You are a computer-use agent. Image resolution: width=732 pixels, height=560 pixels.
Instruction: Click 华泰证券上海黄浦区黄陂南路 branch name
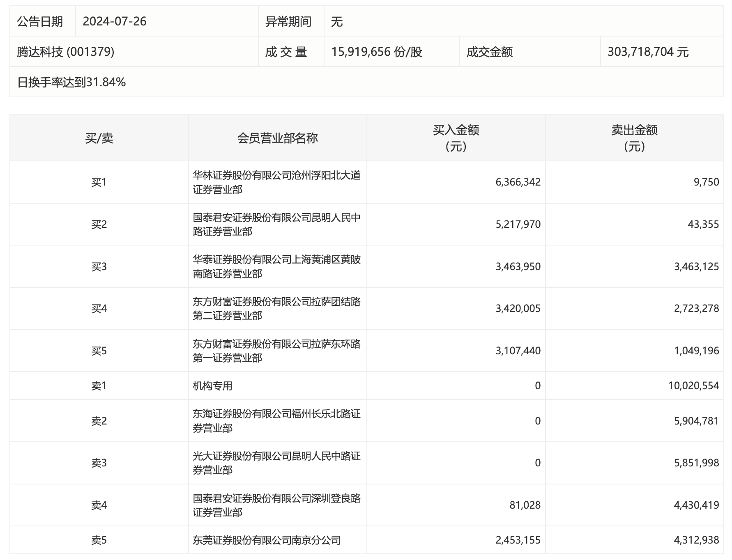click(277, 266)
